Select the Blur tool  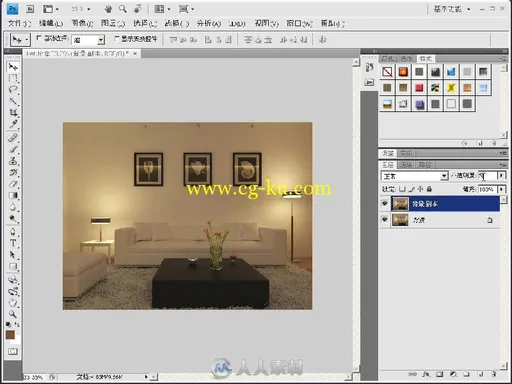pyautogui.click(x=13, y=207)
